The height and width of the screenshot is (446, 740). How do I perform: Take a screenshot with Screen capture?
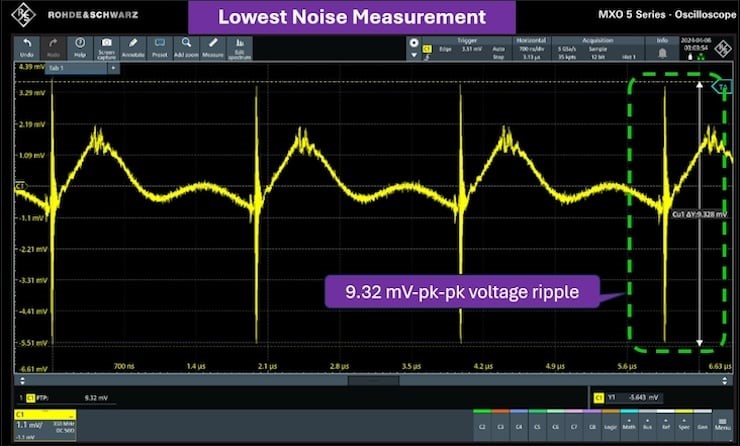105,49
